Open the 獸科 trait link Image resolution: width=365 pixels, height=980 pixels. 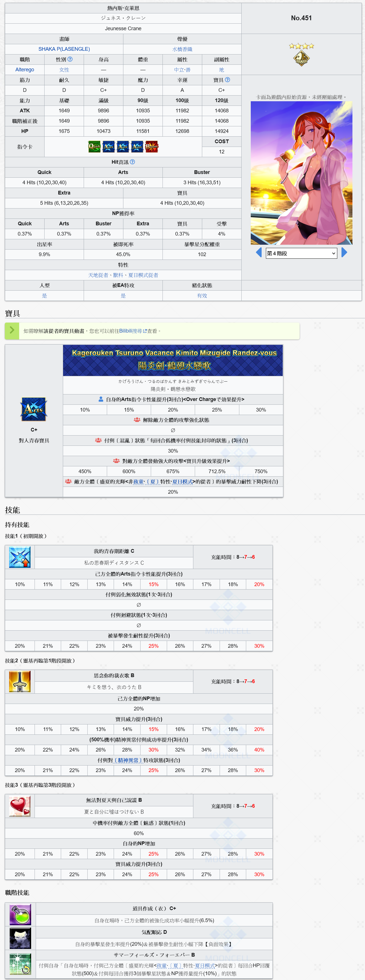118,275
